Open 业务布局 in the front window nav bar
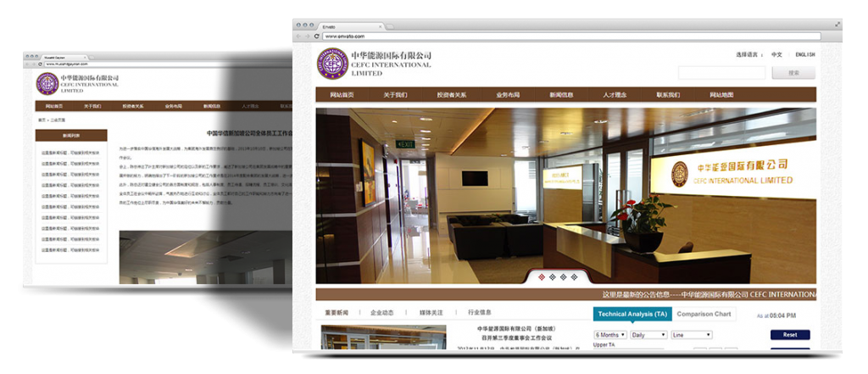The height and width of the screenshot is (374, 868). click(508, 95)
